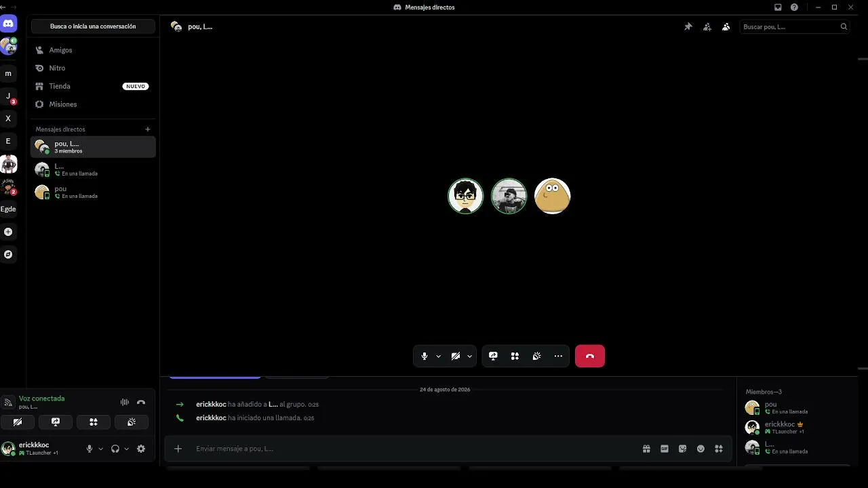868x488 pixels.
Task: Attach file with plus icon in message box
Action: [x=178, y=449]
